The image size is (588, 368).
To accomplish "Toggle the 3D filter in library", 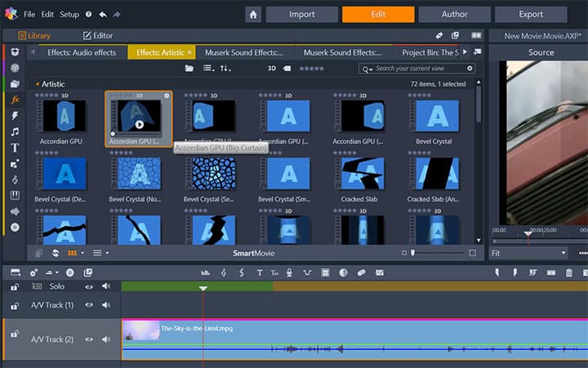I will pyautogui.click(x=272, y=69).
